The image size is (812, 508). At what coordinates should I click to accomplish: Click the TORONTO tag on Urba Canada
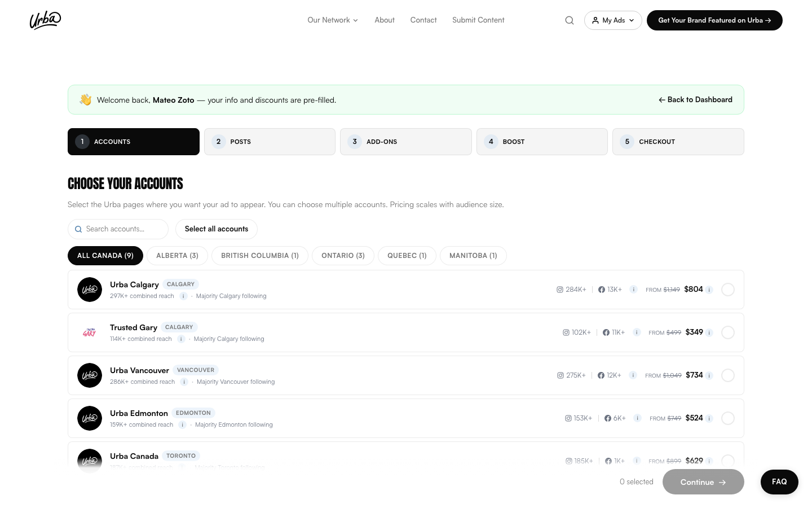[x=181, y=456]
